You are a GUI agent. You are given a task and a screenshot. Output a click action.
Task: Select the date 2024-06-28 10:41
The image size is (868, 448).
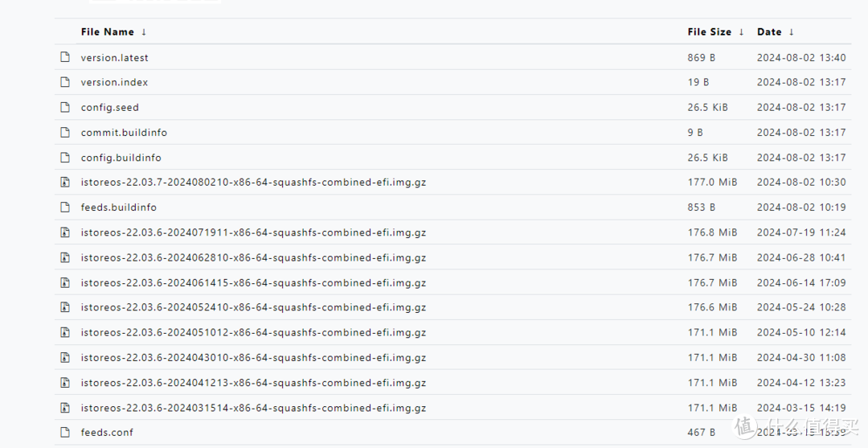pyautogui.click(x=801, y=257)
